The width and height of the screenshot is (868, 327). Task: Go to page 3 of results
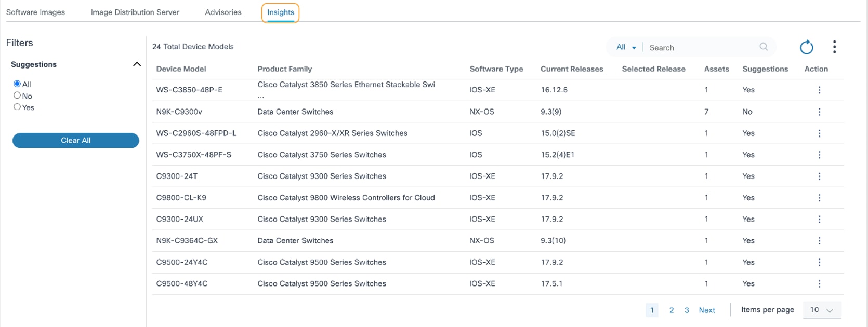tap(687, 310)
